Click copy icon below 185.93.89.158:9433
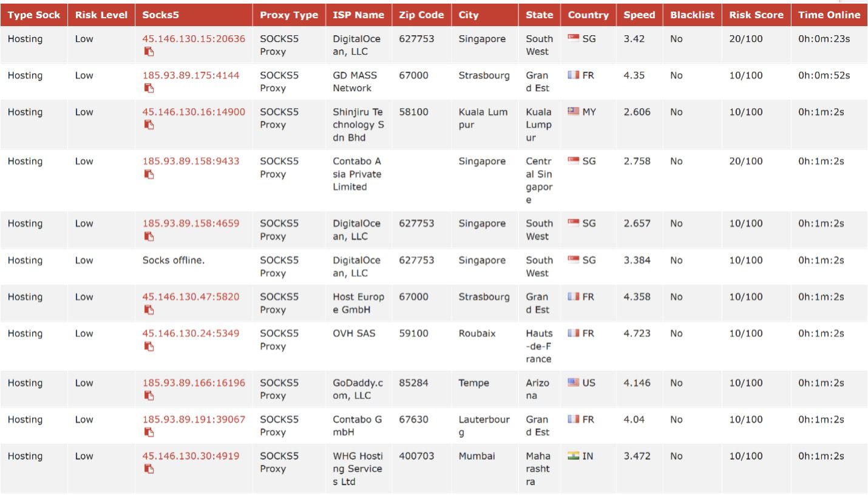The image size is (868, 495). (x=149, y=174)
